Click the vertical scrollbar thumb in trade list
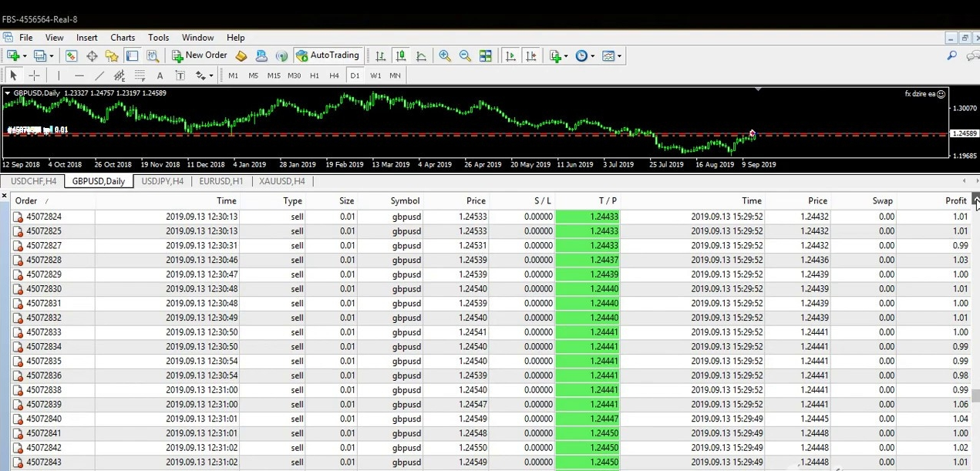The image size is (980, 471). pyautogui.click(x=975, y=395)
